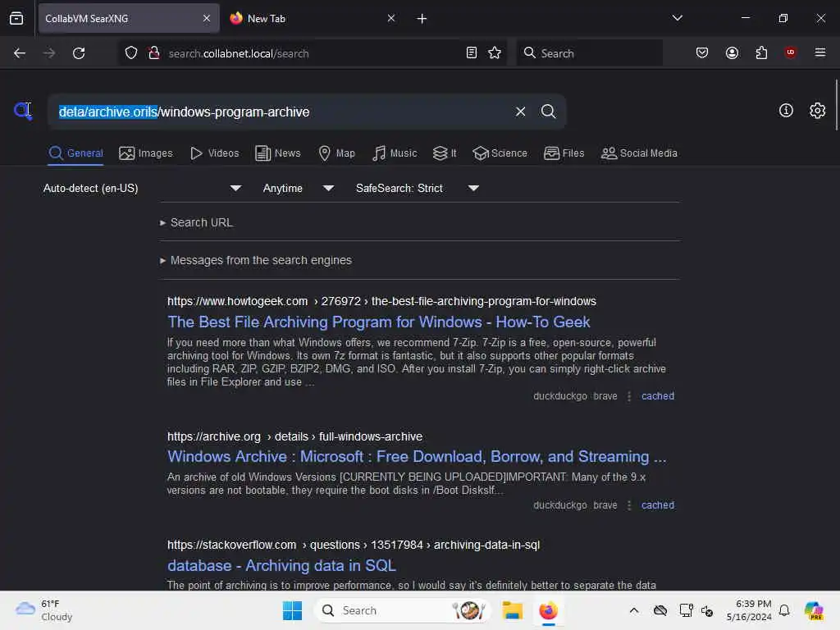Open the Firefox hamburger menu

coord(820,52)
